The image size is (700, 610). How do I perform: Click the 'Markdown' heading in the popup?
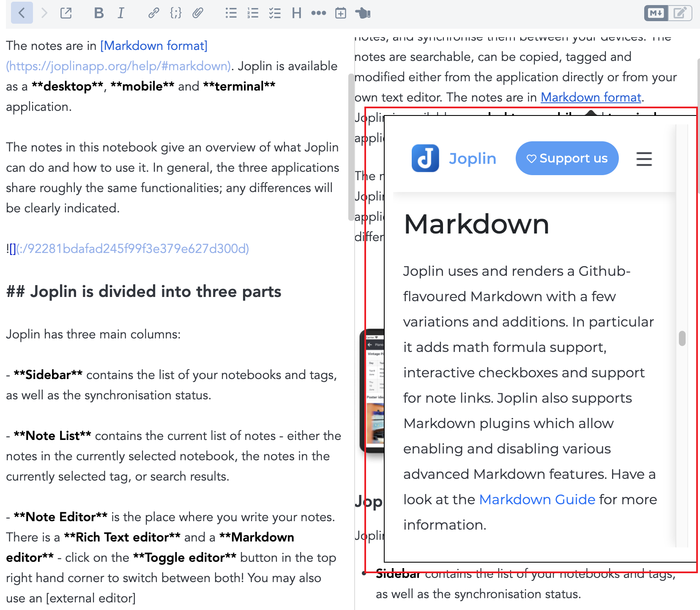point(476,224)
